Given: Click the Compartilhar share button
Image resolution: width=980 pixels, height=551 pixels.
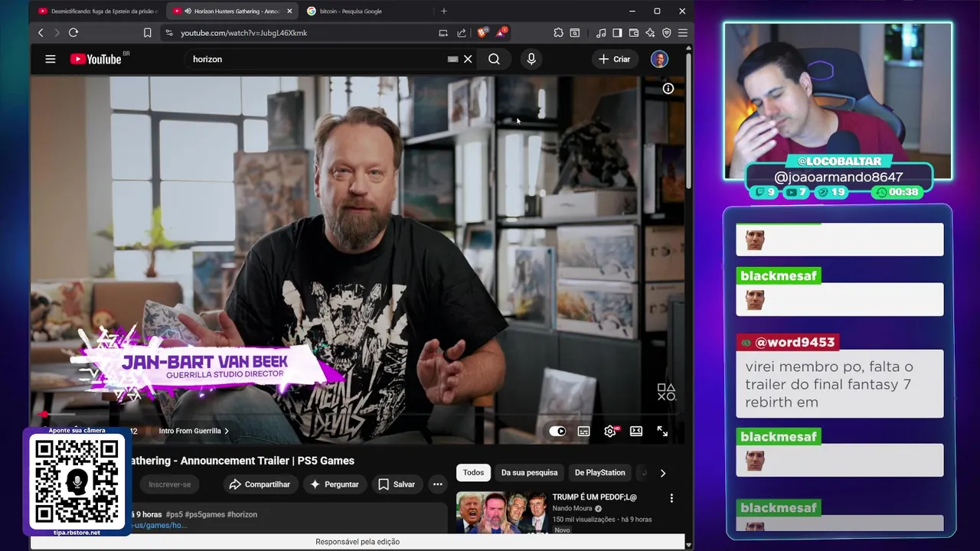Looking at the screenshot, I should [x=260, y=484].
